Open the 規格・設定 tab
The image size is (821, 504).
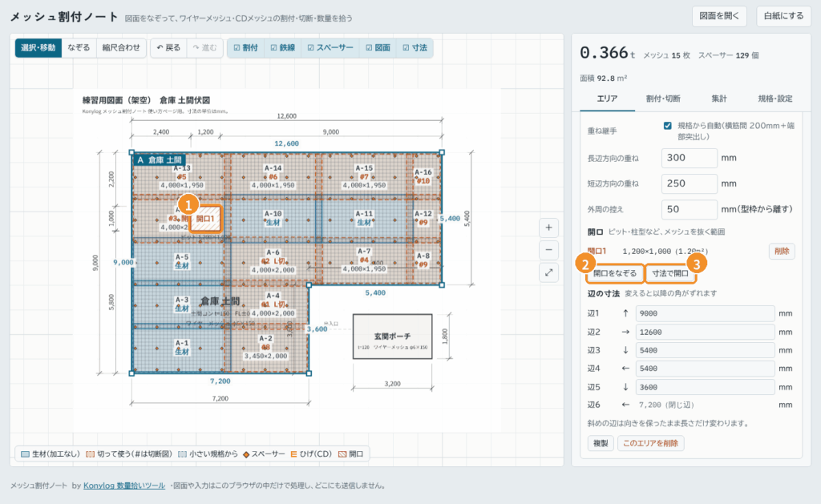tap(775, 99)
